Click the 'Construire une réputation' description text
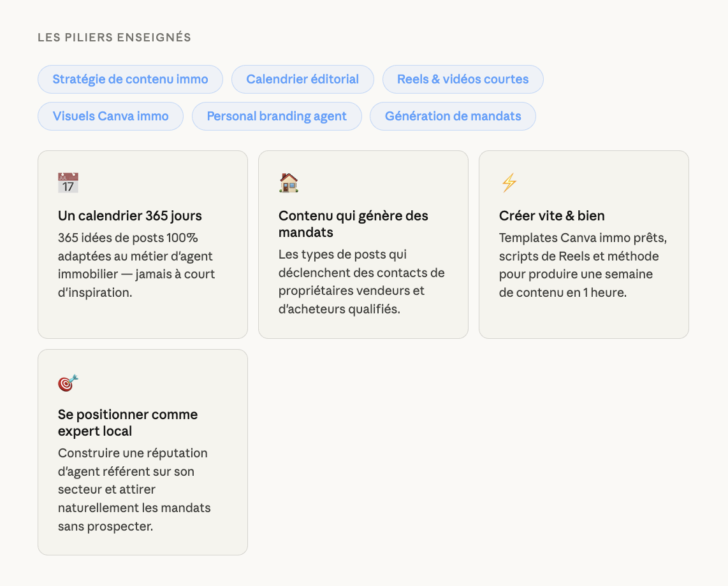Viewport: 728px width, 586px height. click(x=134, y=490)
